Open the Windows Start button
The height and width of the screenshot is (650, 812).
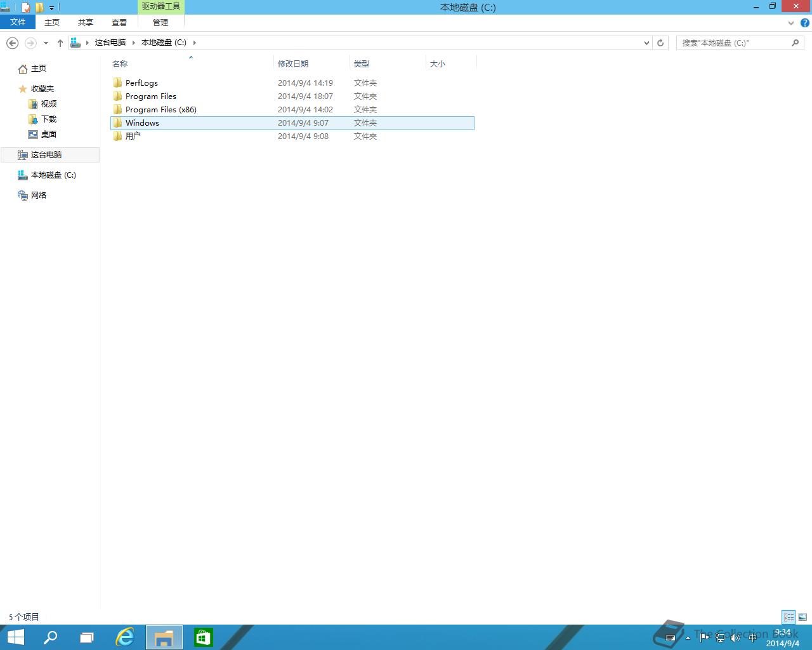tap(15, 637)
